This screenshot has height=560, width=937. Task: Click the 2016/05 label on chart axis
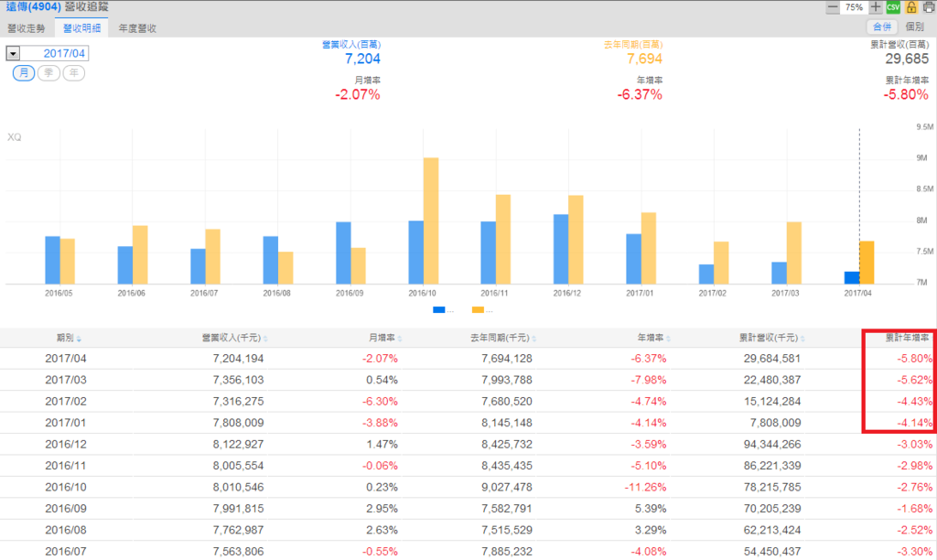pyautogui.click(x=59, y=294)
